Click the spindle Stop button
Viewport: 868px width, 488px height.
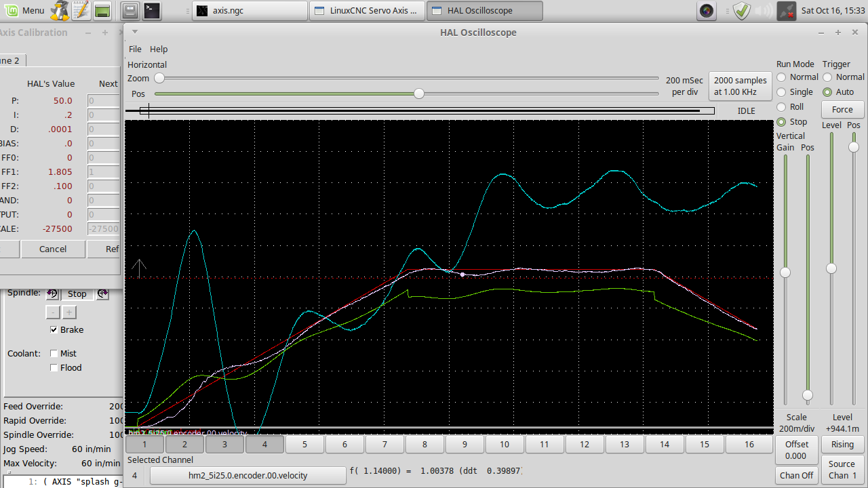click(x=77, y=293)
